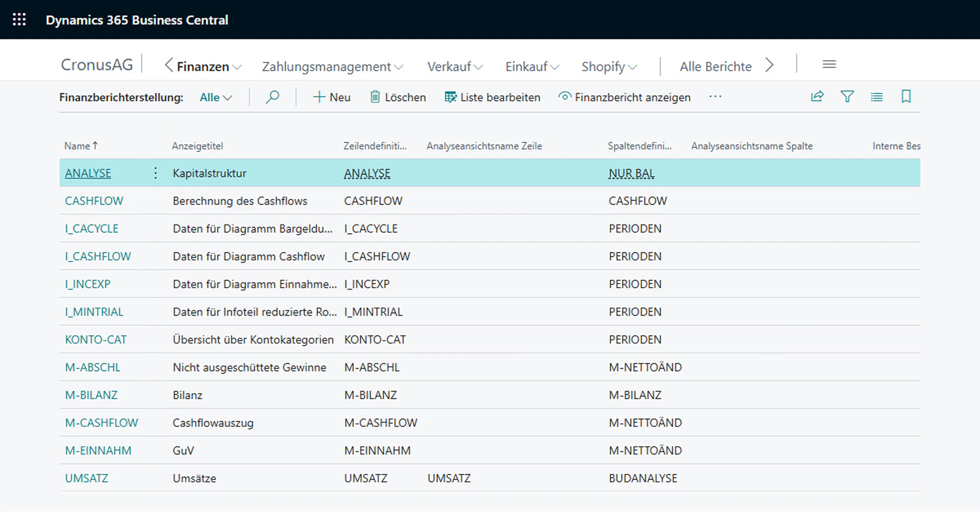
Task: Select Nicht ausgeschüttete Gewinne cell
Action: (x=249, y=367)
